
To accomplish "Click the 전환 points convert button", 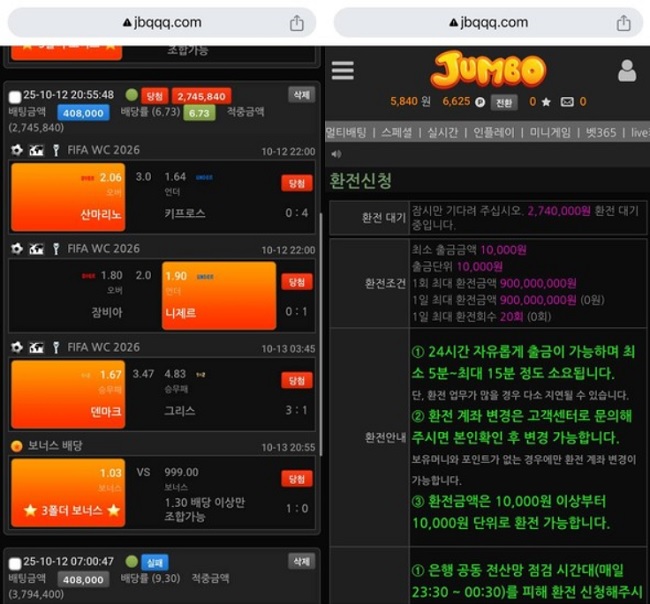I will (504, 102).
